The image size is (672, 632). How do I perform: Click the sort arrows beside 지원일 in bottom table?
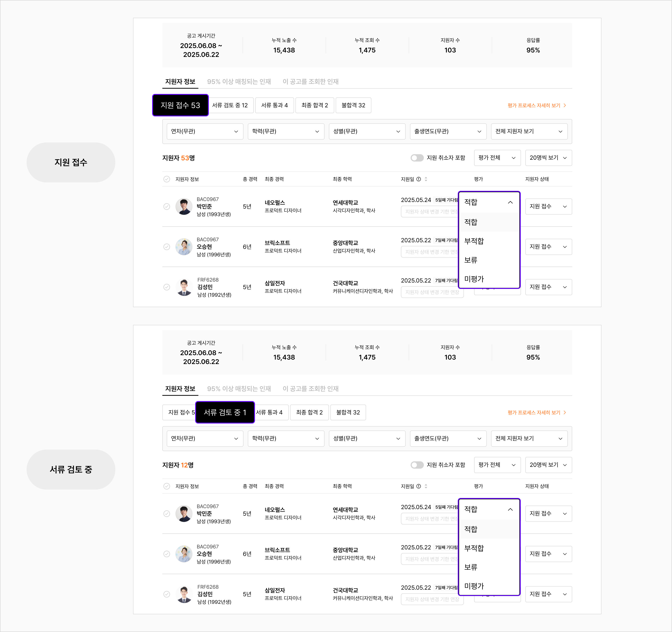coord(426,486)
